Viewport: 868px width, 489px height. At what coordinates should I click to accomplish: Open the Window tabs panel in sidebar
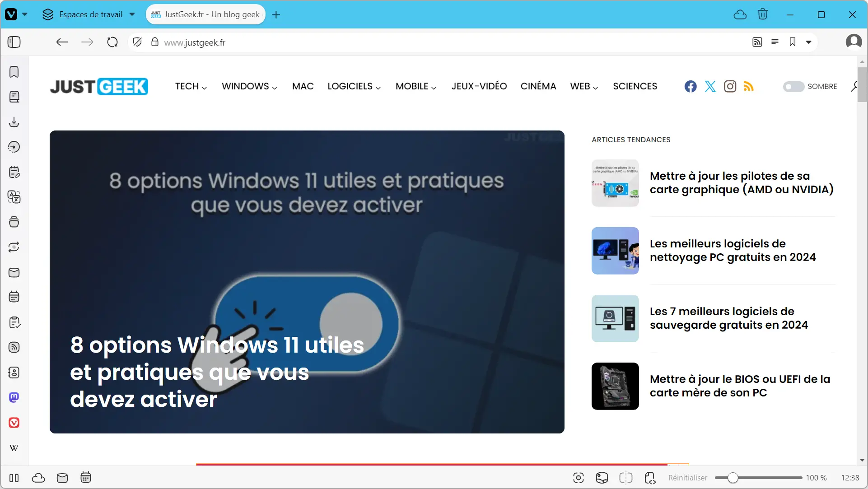(14, 222)
